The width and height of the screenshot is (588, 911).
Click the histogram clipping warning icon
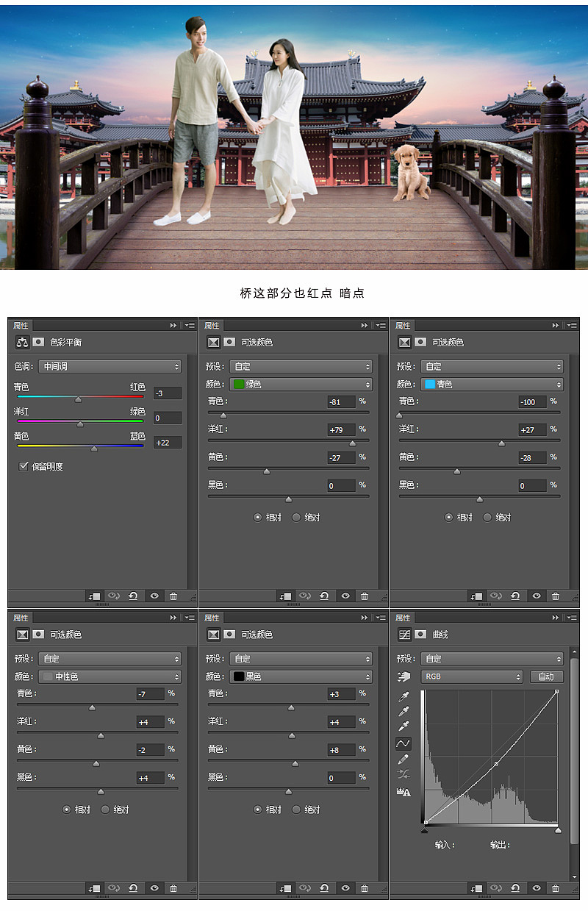pos(404,792)
